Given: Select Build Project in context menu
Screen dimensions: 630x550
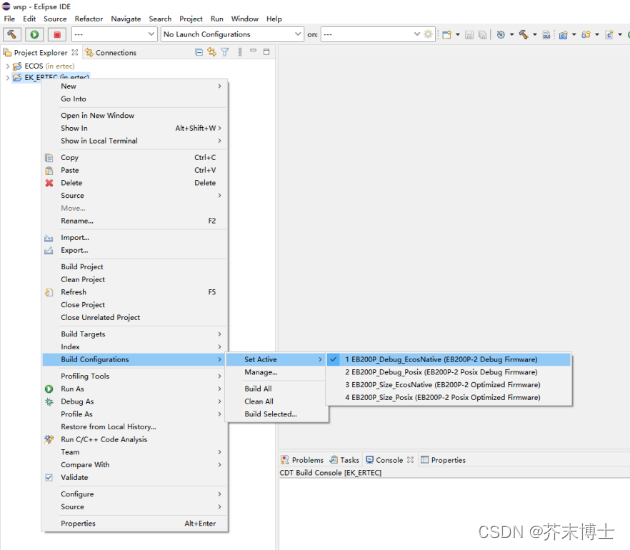Looking at the screenshot, I should tap(135, 267).
